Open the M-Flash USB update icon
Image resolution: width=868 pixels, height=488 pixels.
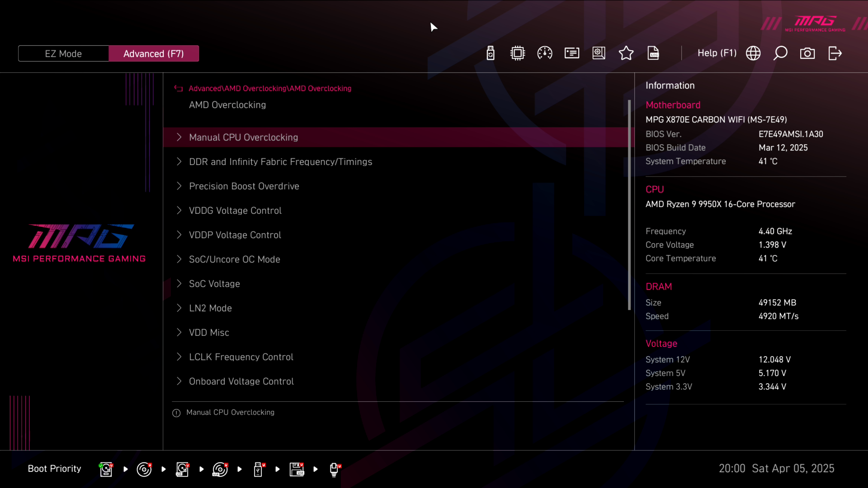tap(491, 53)
